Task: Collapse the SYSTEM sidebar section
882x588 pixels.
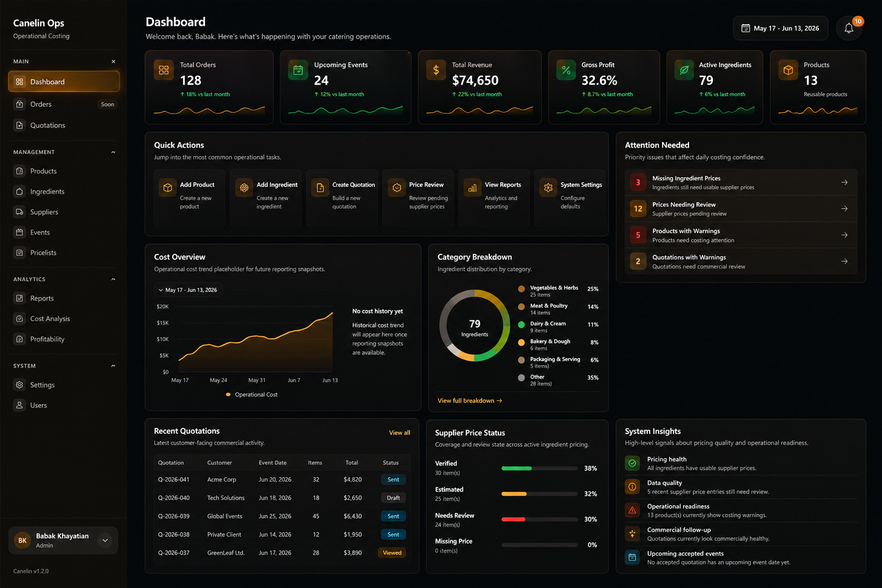Action: 113,366
